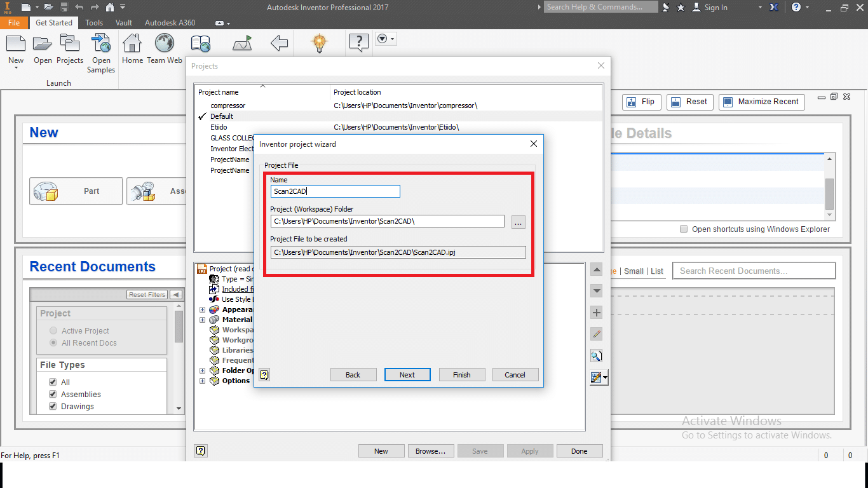
Task: Click the pencil edit icon in Projects dialog
Action: coord(596,334)
